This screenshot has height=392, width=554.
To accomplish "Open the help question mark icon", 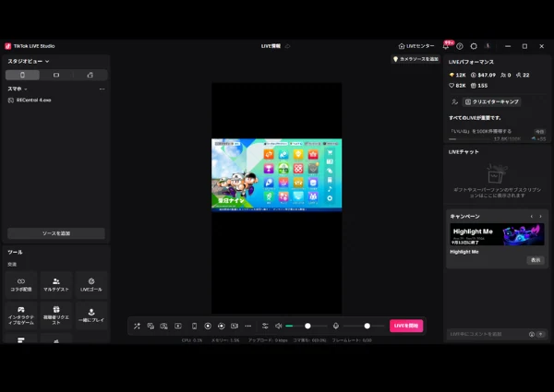I will 460,46.
